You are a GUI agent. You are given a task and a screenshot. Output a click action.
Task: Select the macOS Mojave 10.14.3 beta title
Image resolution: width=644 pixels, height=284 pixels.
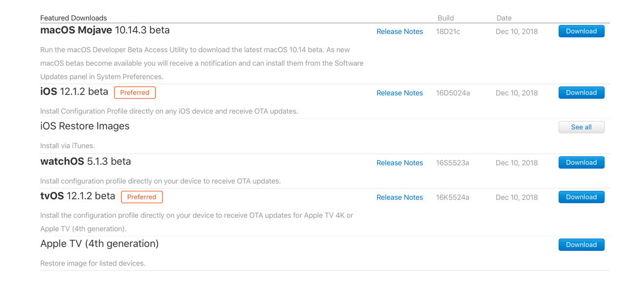105,30
